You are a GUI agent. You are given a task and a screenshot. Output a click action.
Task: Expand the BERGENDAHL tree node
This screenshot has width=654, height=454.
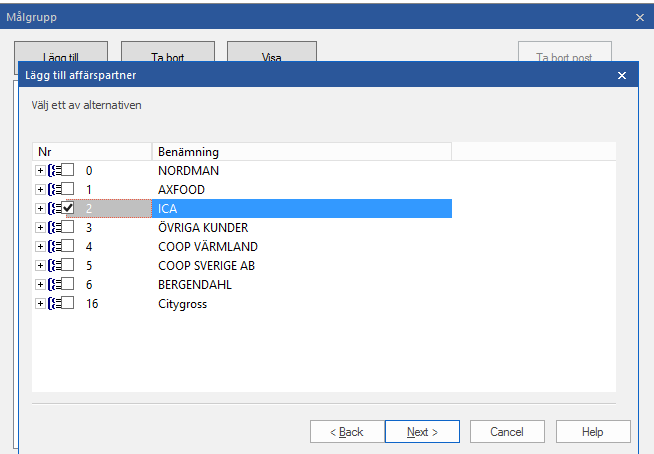40,285
